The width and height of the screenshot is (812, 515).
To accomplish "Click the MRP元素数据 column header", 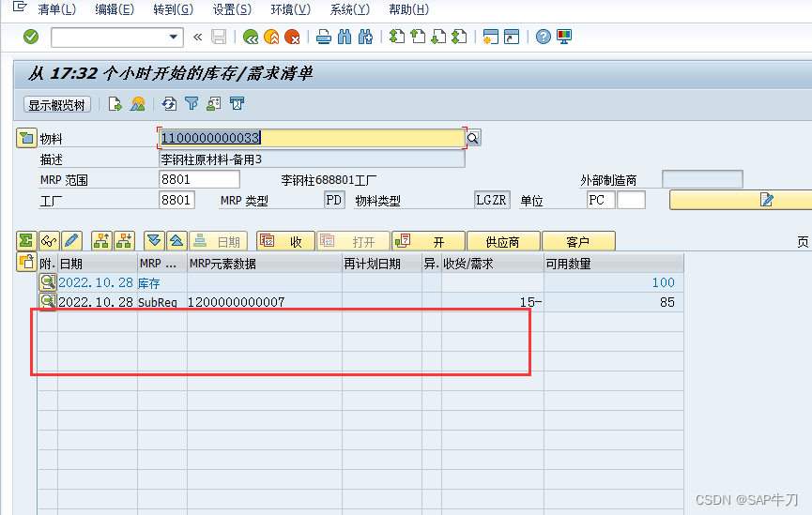I will (x=264, y=264).
